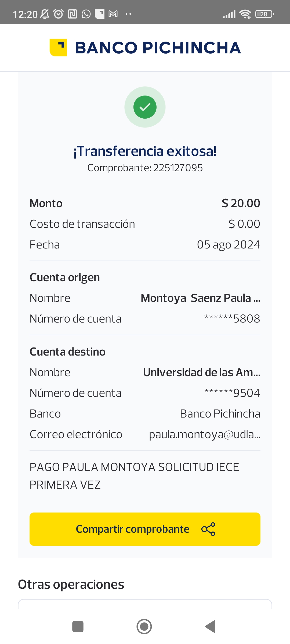
Task: Tap the Gmail notification icon
Action: click(x=113, y=14)
